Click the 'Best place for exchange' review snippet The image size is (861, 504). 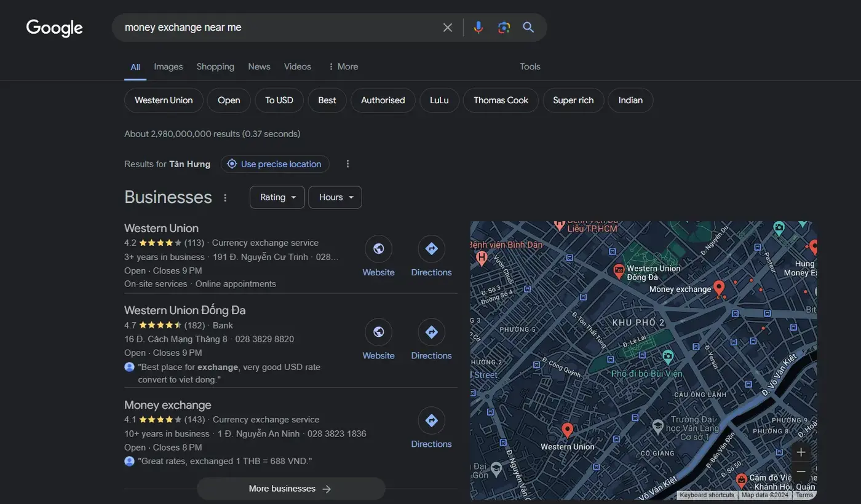pyautogui.click(x=229, y=373)
